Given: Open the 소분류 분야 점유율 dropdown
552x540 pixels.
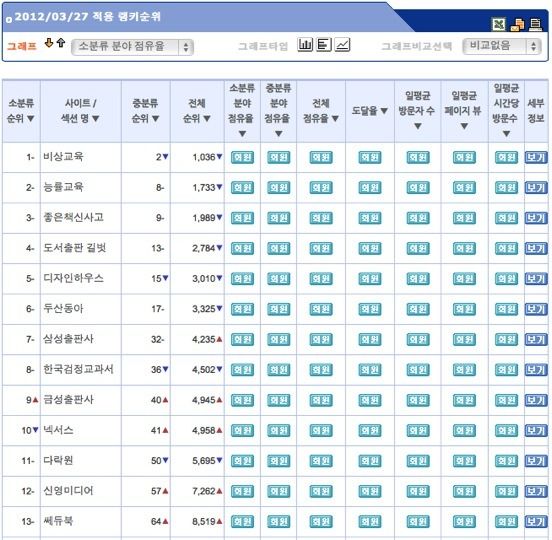Looking at the screenshot, I should click(x=132, y=47).
